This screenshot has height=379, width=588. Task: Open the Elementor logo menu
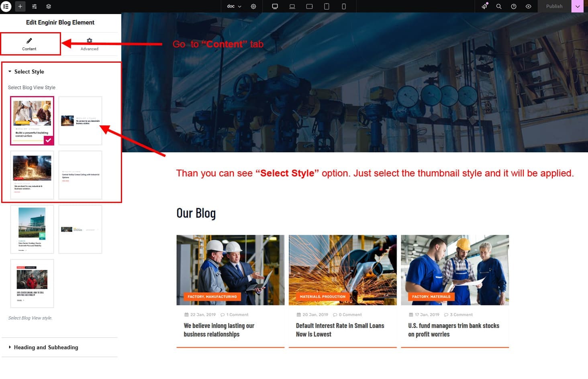[x=6, y=6]
